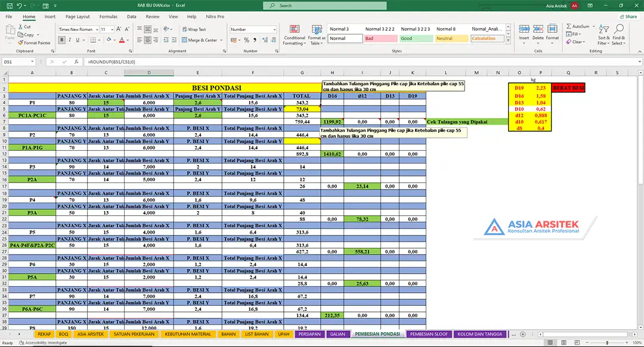Click the Copy command
Image resolution: width=644 pixels, height=347 pixels.
tap(26, 35)
